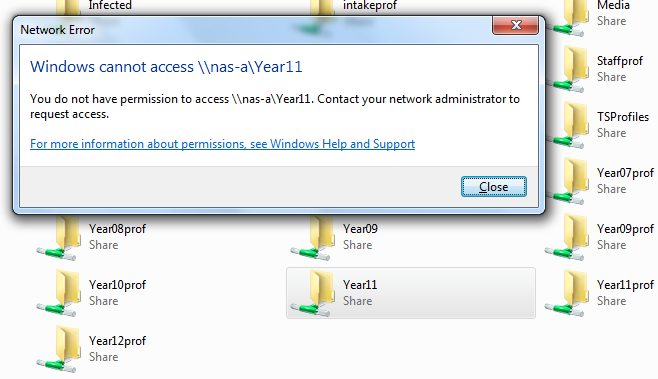658x379 pixels.
Task: Click the Network Error title bar
Action: click(x=252, y=30)
